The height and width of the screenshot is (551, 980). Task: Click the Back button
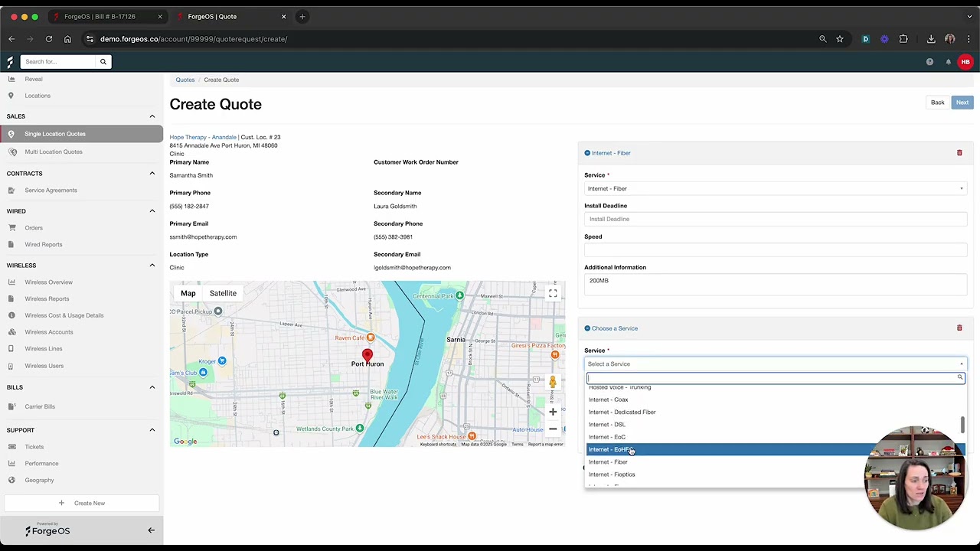click(x=937, y=103)
